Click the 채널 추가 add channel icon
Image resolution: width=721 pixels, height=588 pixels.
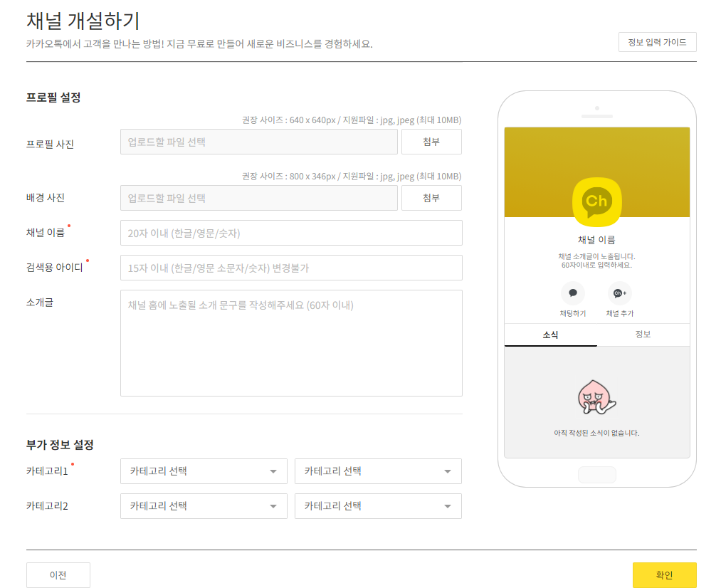(x=620, y=293)
